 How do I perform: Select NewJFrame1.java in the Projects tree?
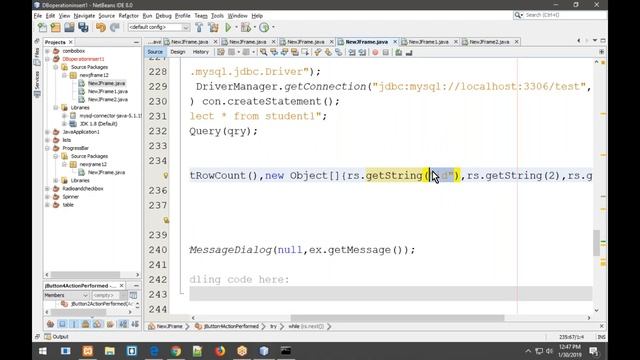pyautogui.click(x=107, y=91)
